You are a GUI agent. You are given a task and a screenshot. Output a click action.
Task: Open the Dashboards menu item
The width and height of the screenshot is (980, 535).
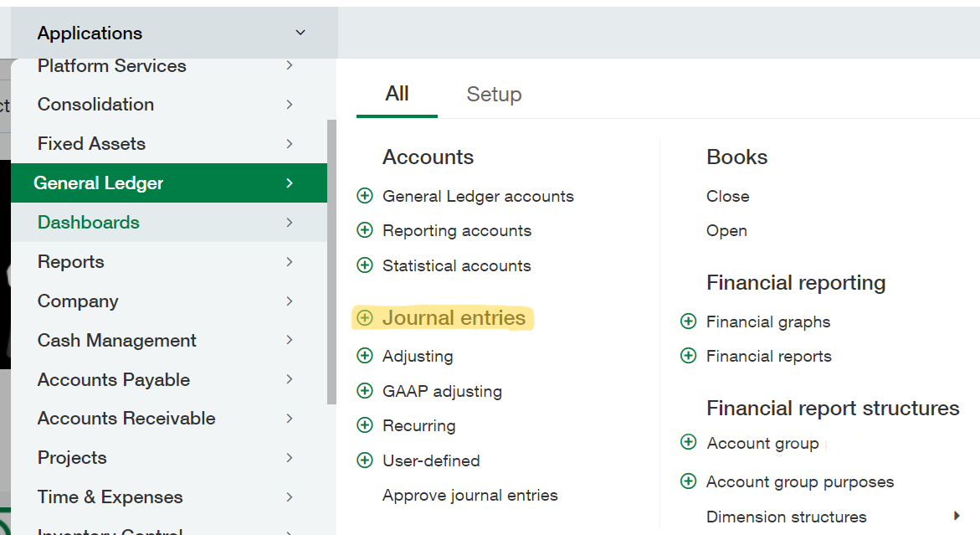pos(88,222)
